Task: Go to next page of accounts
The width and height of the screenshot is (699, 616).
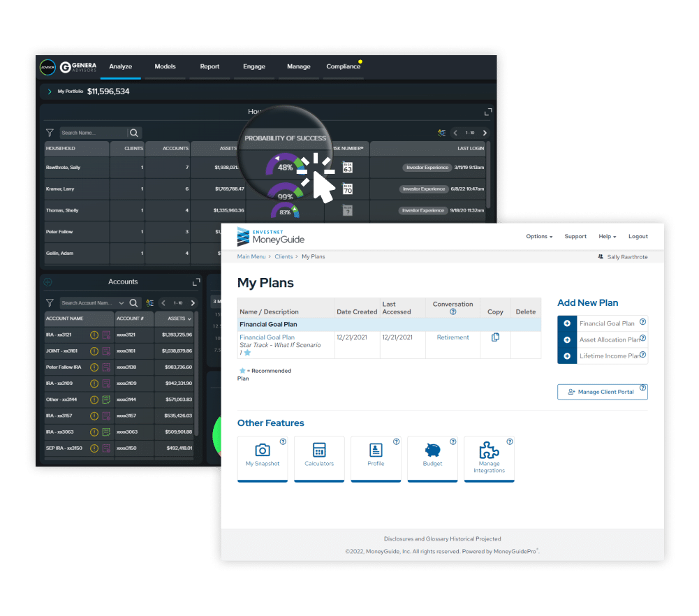Action: coord(193,303)
